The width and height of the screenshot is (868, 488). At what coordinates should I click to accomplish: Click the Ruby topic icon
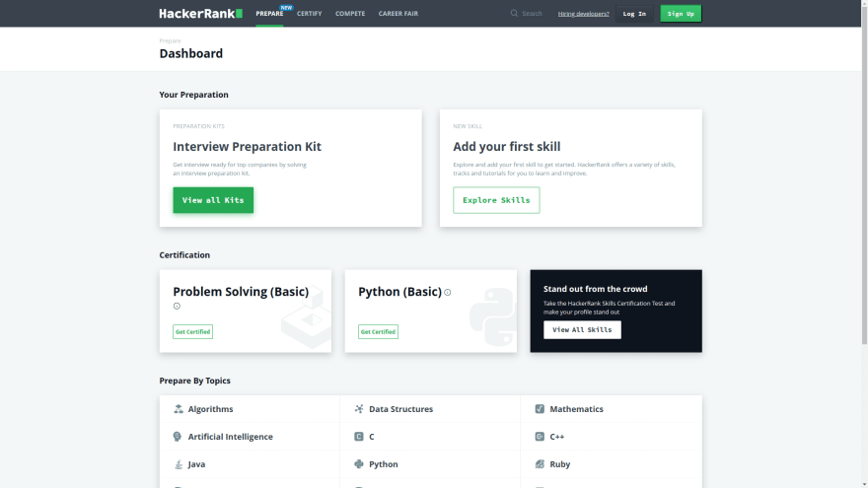(x=540, y=464)
